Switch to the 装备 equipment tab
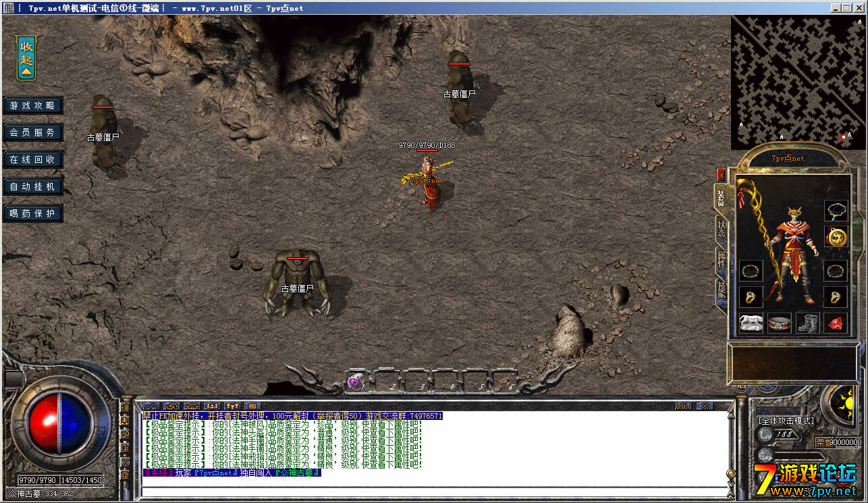868x503 pixels. tap(721, 198)
